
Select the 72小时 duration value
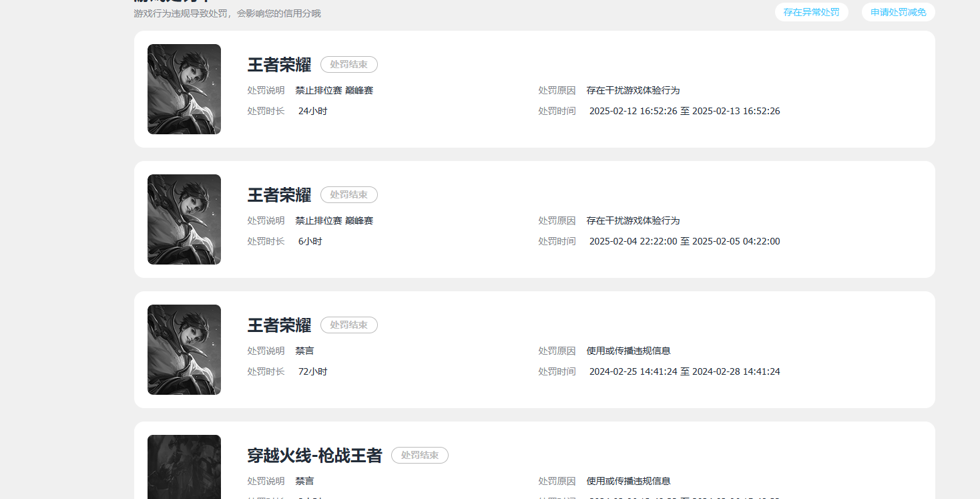[313, 371]
